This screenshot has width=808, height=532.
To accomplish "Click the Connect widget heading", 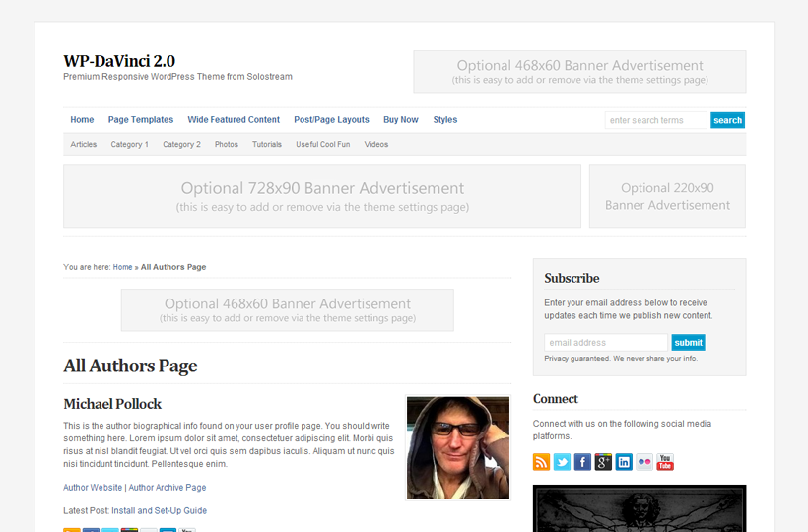I will pos(556,399).
